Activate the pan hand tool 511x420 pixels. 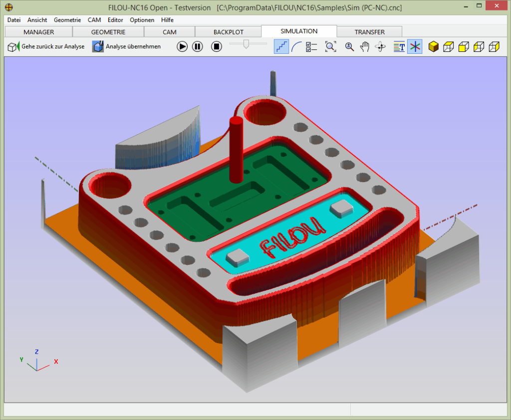366,46
